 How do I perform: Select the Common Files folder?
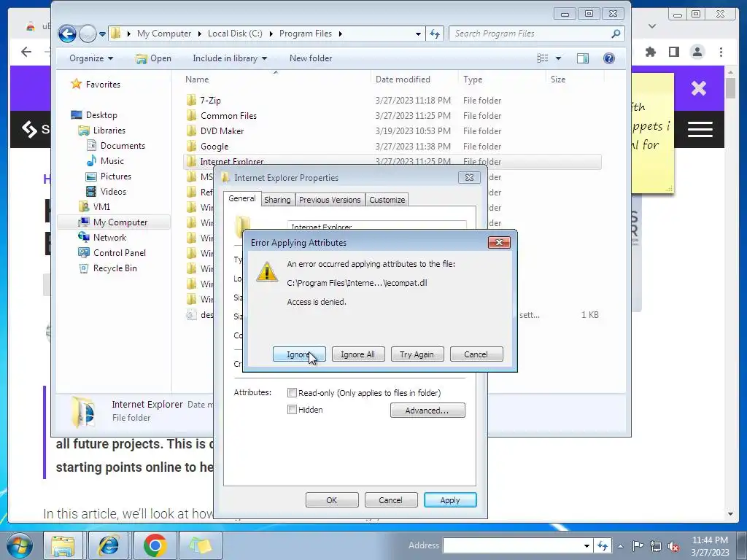pos(228,116)
